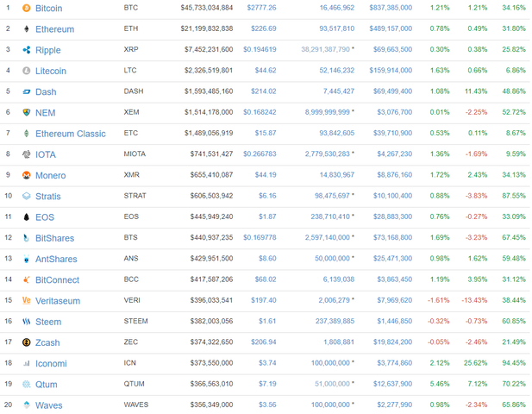
Task: Click the BitConnect logo icon
Action: 26,280
